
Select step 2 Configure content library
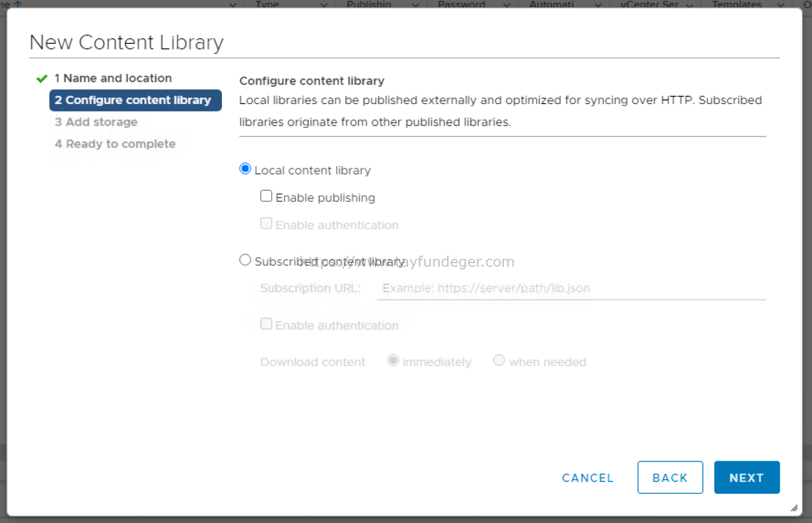tap(135, 100)
